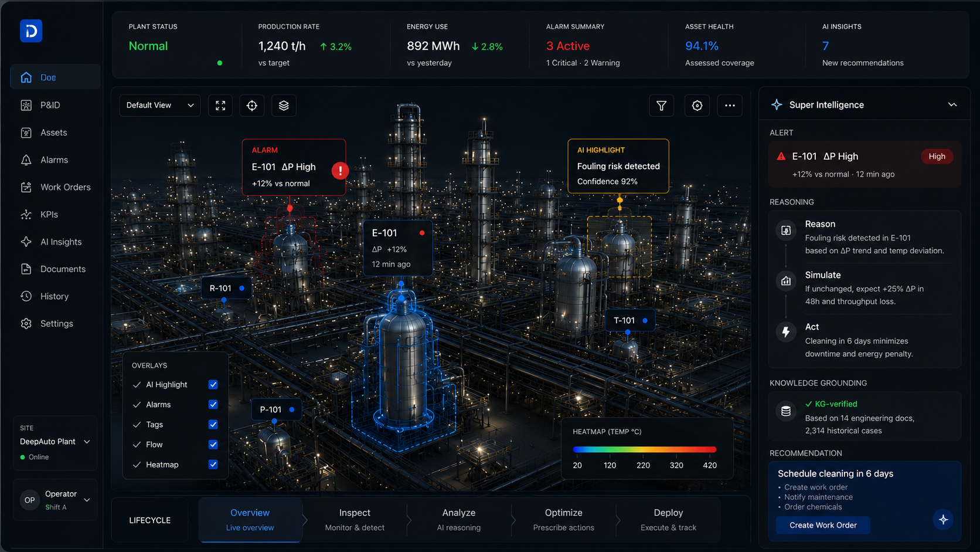The image size is (980, 552).
Task: Click the Schedule cleaning in 6 days heading
Action: pos(835,473)
